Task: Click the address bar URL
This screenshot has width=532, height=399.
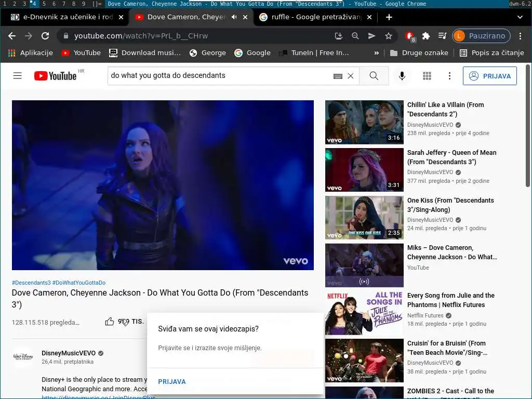Action: pyautogui.click(x=141, y=36)
